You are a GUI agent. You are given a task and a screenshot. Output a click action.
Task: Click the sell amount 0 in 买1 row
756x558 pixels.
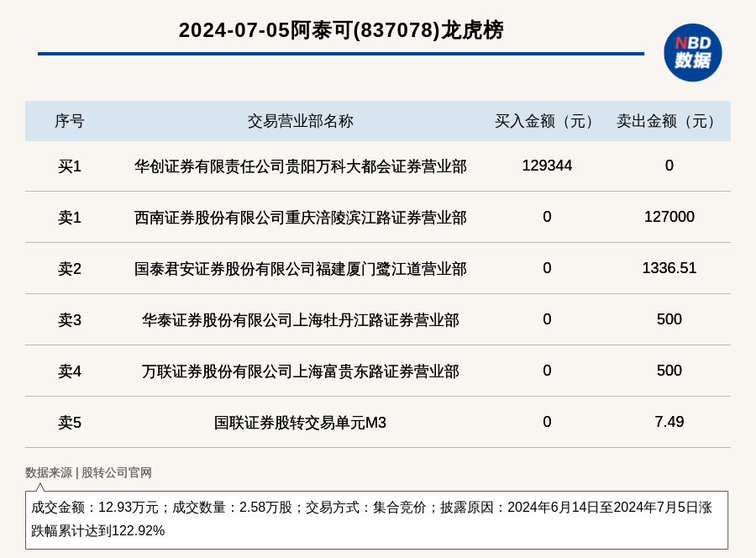tap(669, 166)
